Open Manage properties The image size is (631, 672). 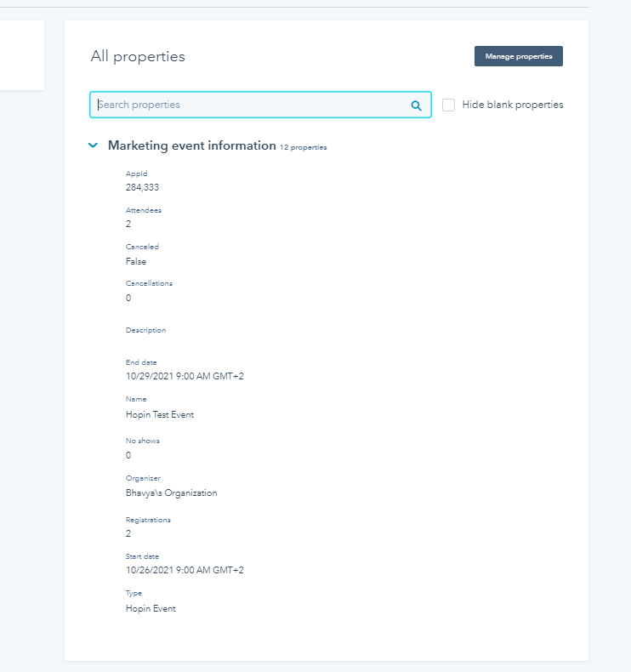tap(519, 56)
